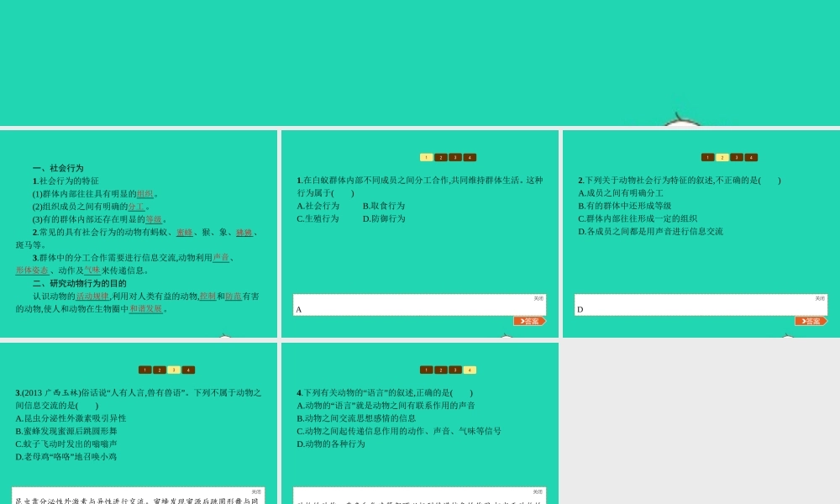Select tab 1 on the question 3 slide

pyautogui.click(x=144, y=370)
